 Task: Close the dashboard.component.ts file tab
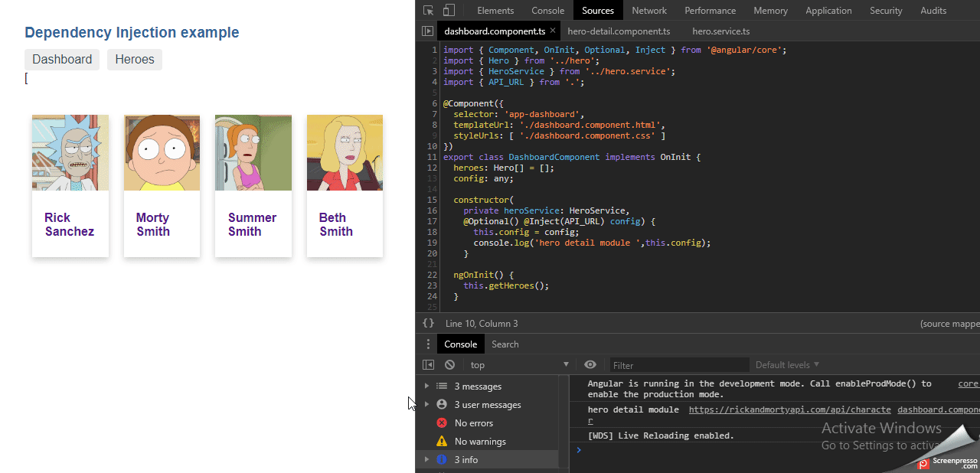(x=552, y=31)
